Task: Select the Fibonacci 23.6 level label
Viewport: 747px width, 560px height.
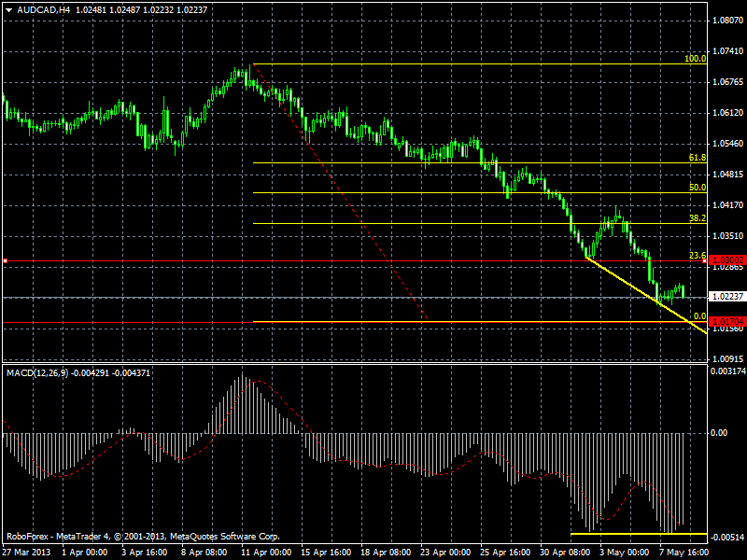Action: tap(698, 256)
